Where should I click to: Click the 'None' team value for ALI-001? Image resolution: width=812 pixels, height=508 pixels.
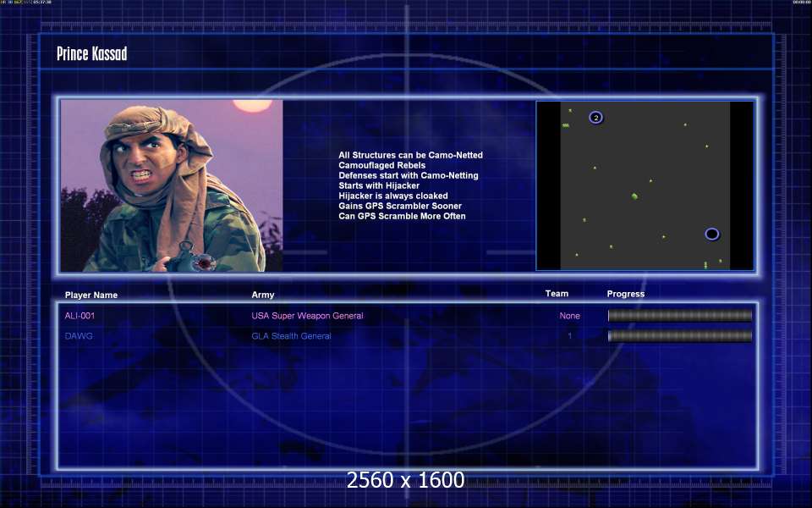click(x=569, y=316)
